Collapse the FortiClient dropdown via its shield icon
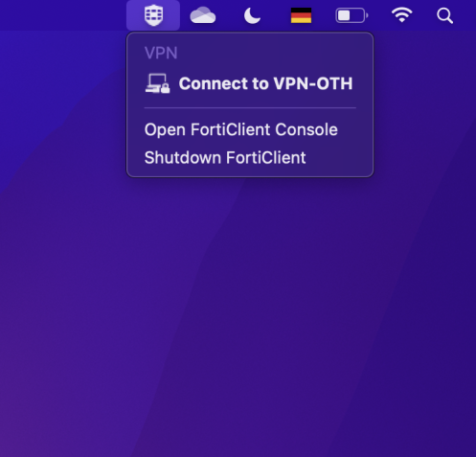This screenshot has height=457, width=476. coord(153,15)
